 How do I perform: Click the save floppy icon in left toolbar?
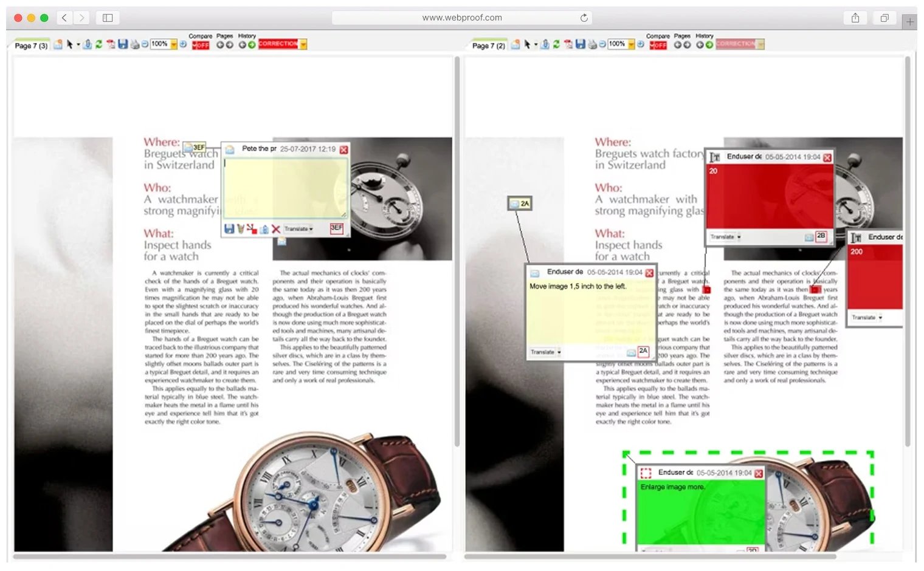(x=122, y=44)
